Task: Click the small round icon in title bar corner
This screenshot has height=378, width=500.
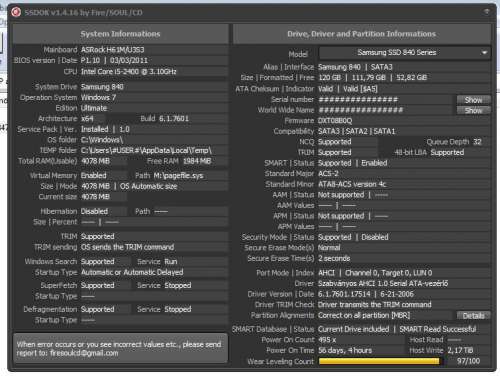Action: click(x=486, y=12)
